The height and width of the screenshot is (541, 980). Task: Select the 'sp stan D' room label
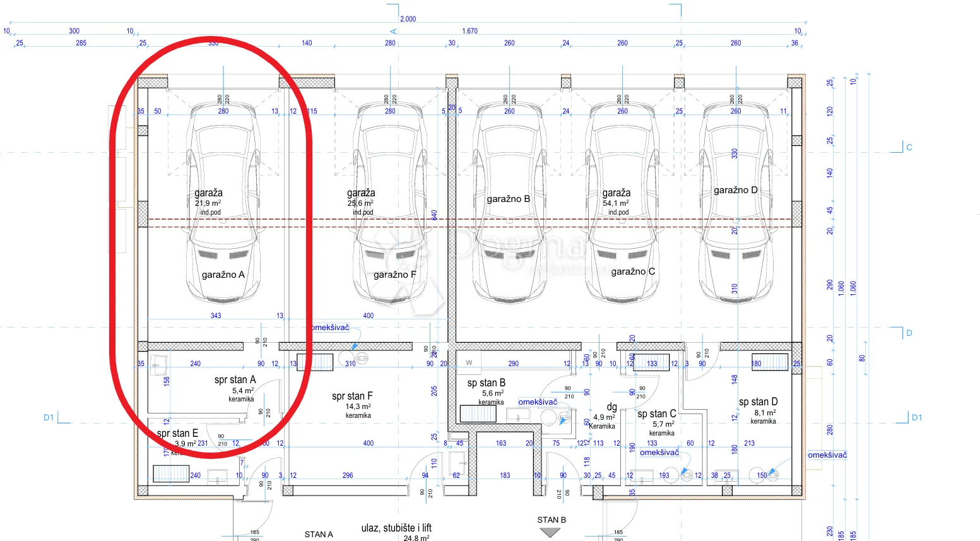click(x=759, y=401)
